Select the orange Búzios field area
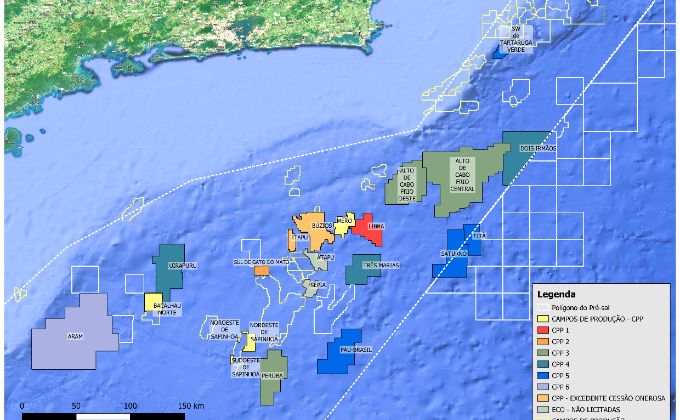This screenshot has height=420, width=680. pyautogui.click(x=313, y=227)
